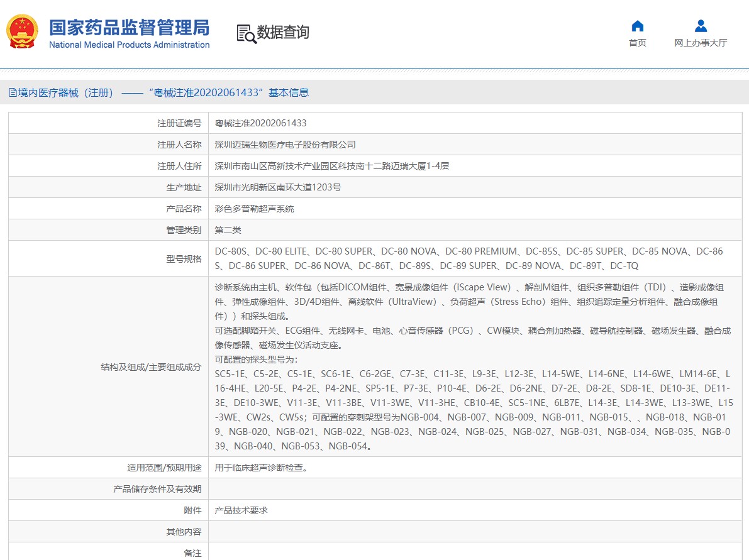Click the 首页 link text
Viewport: 749px width, 560px height.
(637, 43)
